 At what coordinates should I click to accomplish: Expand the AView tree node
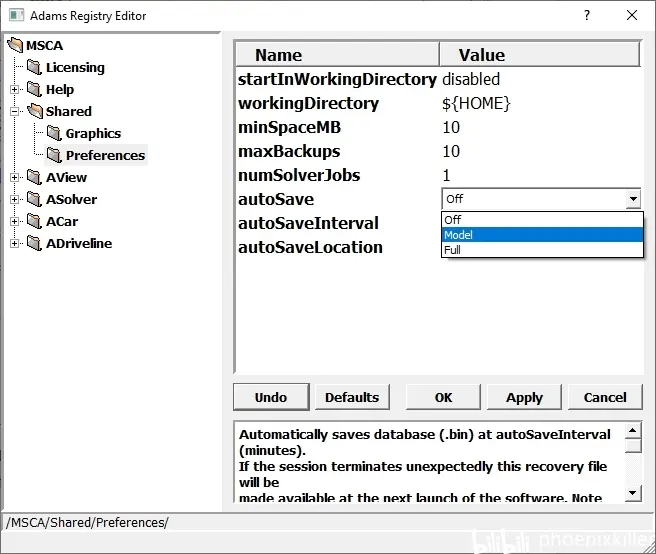[15, 177]
